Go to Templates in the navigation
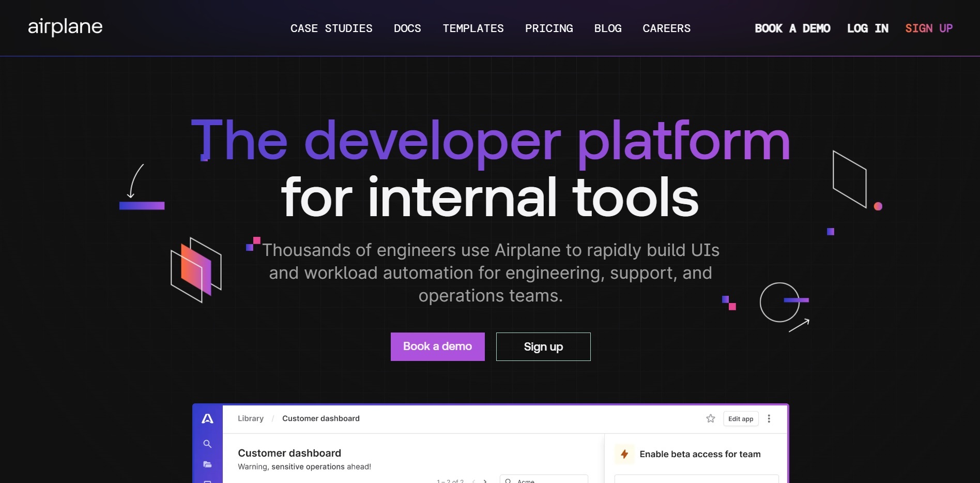This screenshot has height=483, width=980. [473, 28]
